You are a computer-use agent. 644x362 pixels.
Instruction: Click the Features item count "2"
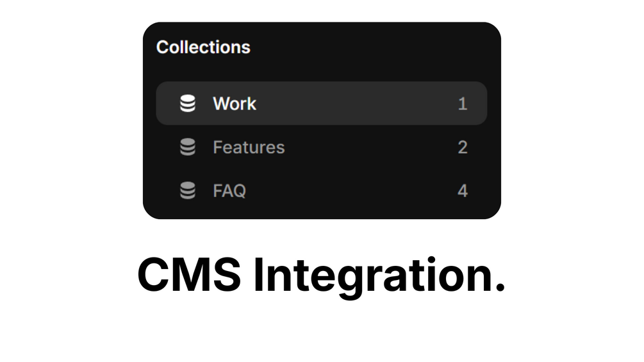463,147
